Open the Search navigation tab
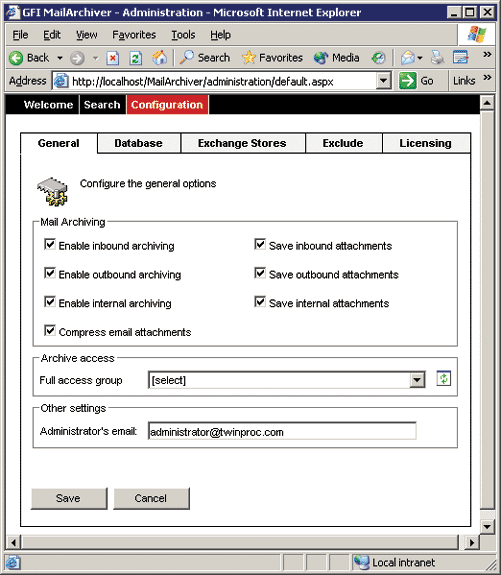 [102, 105]
